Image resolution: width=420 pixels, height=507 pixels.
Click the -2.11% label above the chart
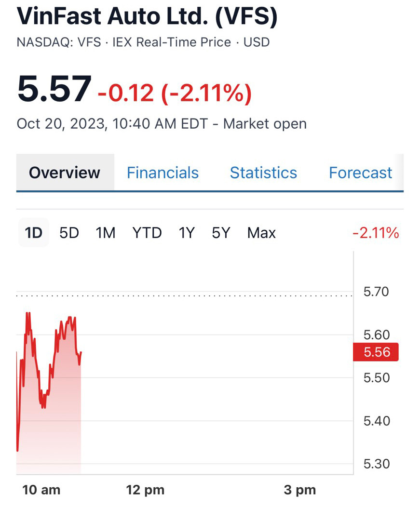click(376, 233)
